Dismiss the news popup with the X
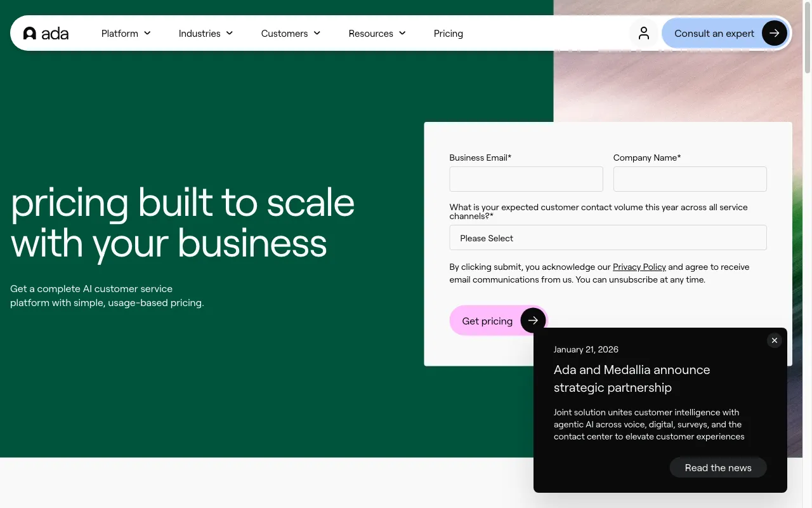Viewport: 812px width, 508px height. [774, 340]
